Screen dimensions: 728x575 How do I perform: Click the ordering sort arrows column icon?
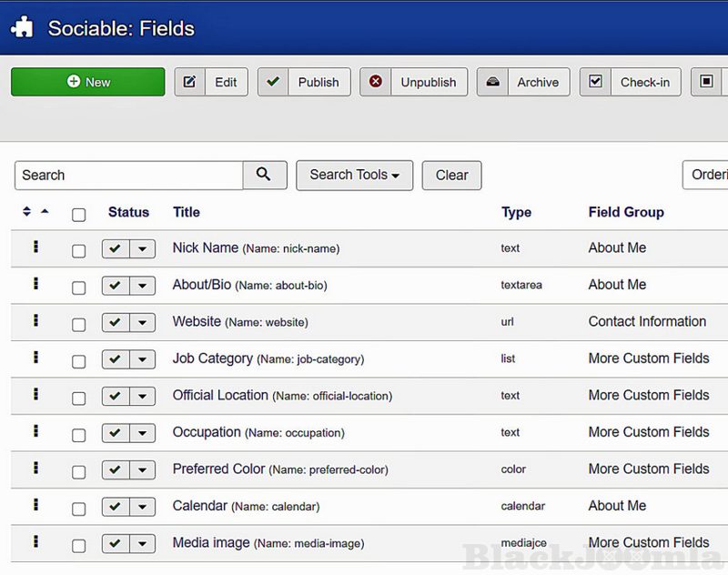(27, 212)
